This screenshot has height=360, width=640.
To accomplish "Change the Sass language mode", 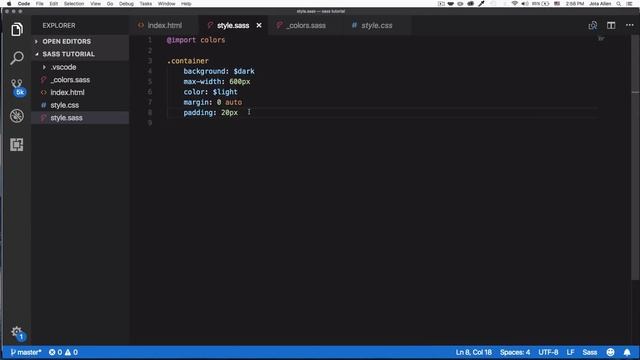I will (590, 352).
